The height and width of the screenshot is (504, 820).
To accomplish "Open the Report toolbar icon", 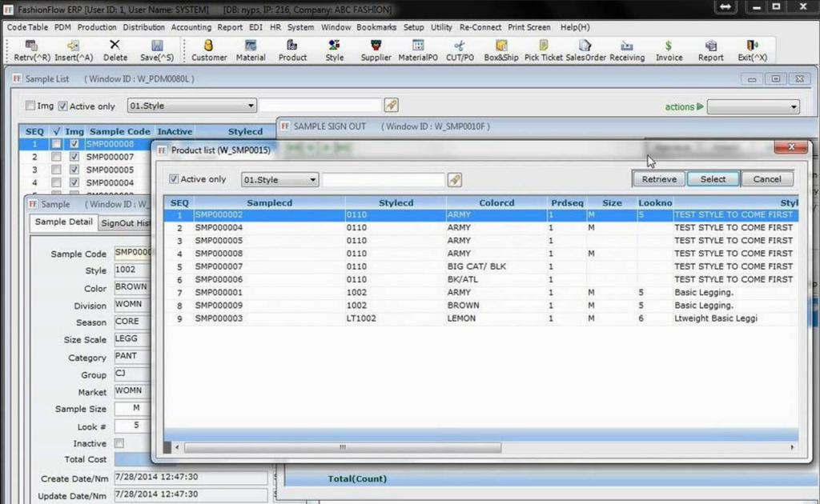I will click(x=711, y=46).
